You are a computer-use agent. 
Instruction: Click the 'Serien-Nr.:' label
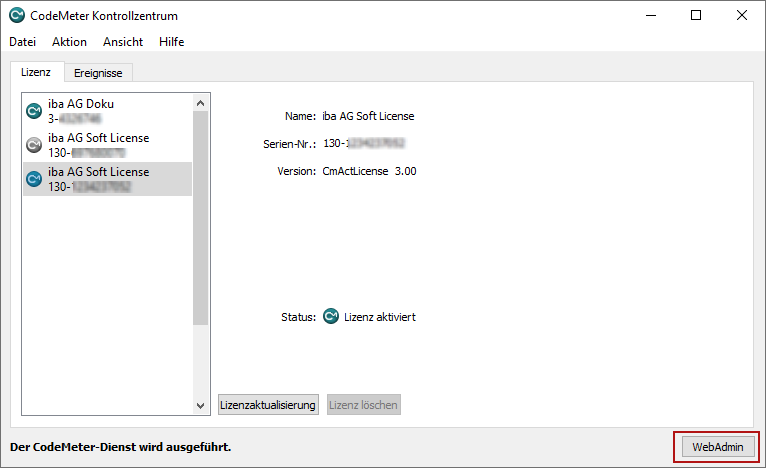click(x=290, y=144)
